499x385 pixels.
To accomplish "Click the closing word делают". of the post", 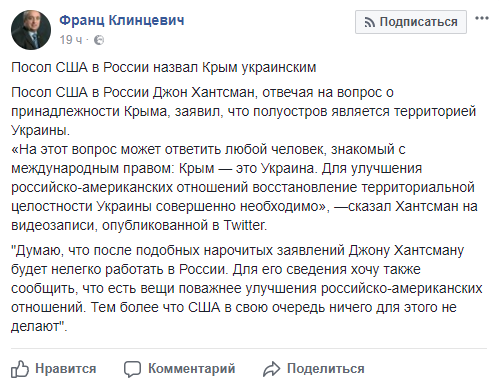I will (x=39, y=326).
